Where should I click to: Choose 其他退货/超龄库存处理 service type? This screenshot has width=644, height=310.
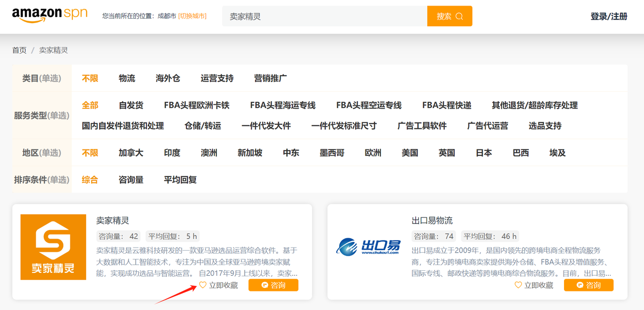pyautogui.click(x=535, y=106)
